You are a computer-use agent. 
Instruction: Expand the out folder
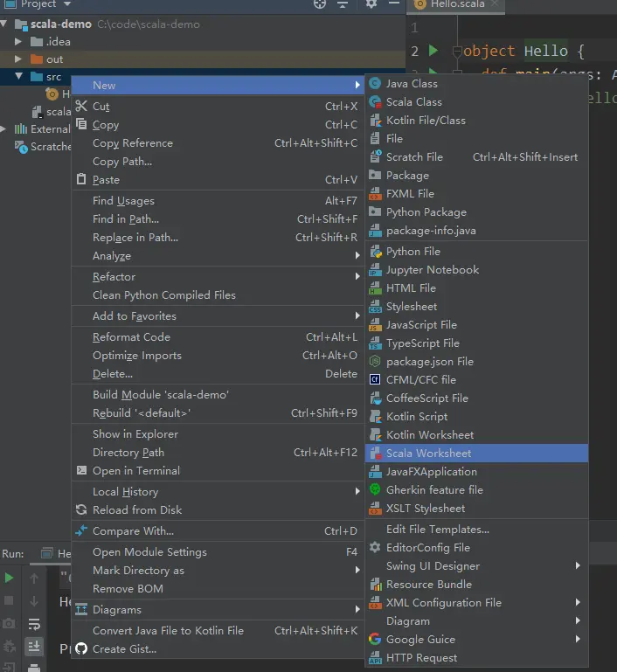click(x=18, y=59)
